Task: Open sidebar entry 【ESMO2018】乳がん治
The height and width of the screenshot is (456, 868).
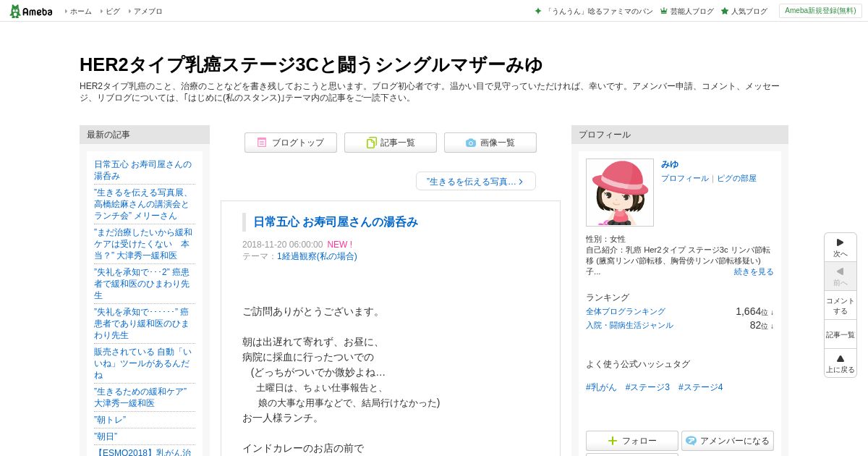Action: point(142,452)
